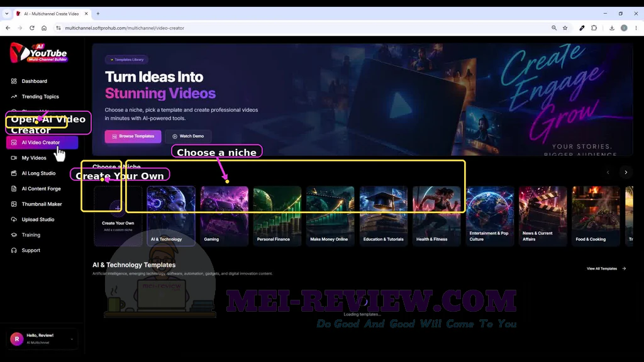Select News & Current Affairs niche
The image size is (644, 362).
[x=543, y=216]
